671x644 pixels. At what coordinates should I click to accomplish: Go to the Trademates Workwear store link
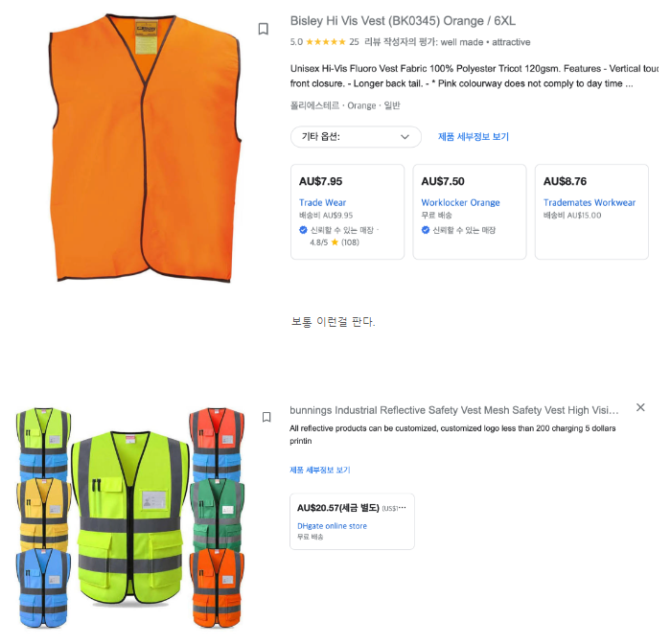pyautogui.click(x=589, y=203)
